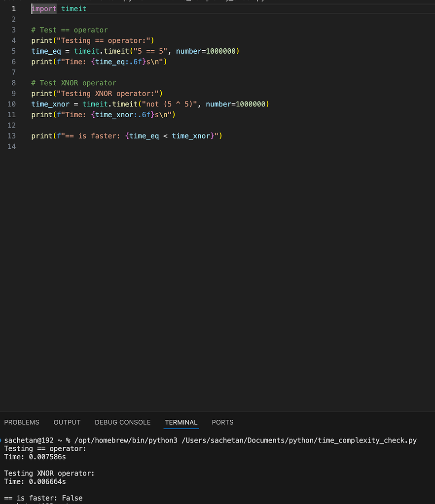This screenshot has height=504, width=435.
Task: Click the "Time: 0.007586s" terminal output
Action: (35, 457)
